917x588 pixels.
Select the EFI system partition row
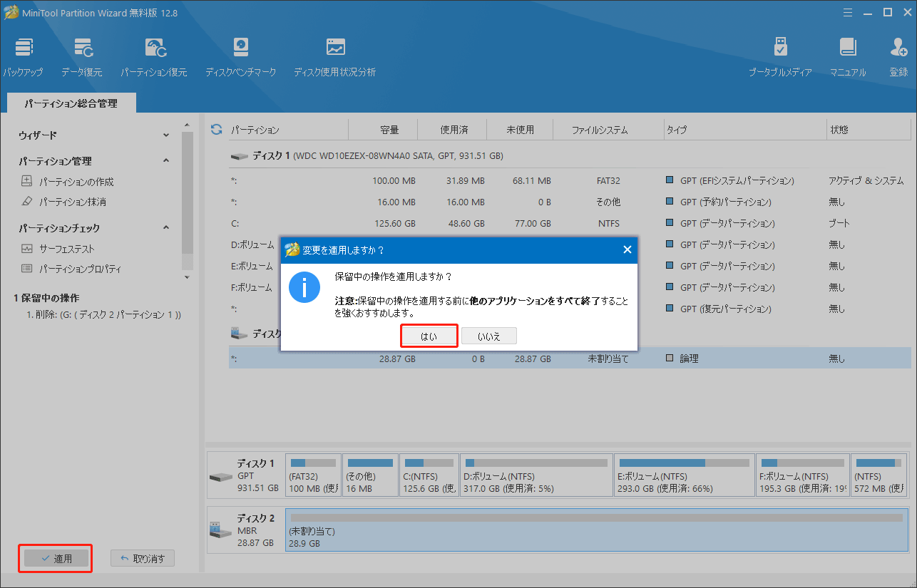(570, 180)
